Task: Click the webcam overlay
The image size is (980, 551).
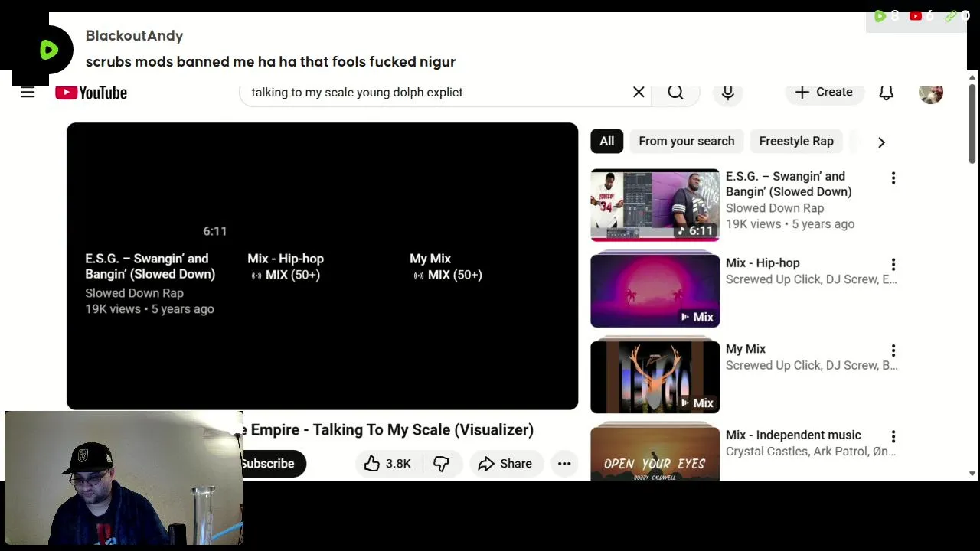Action: click(124, 478)
